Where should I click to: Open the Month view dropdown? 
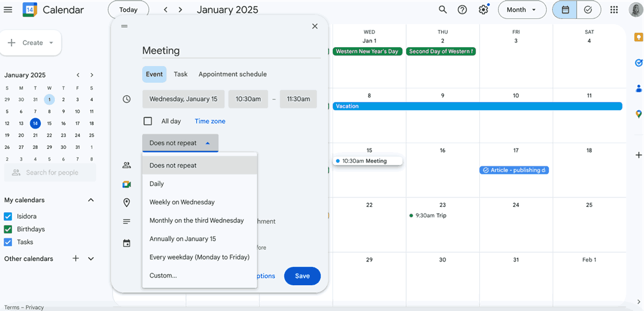click(x=522, y=9)
